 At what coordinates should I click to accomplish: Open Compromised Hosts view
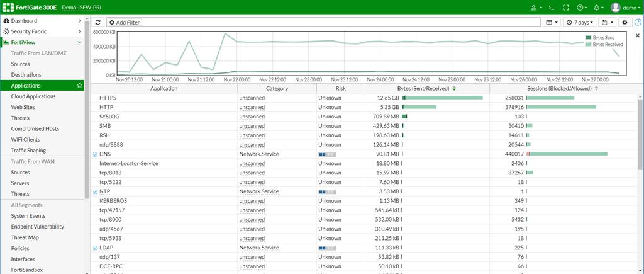coord(35,128)
